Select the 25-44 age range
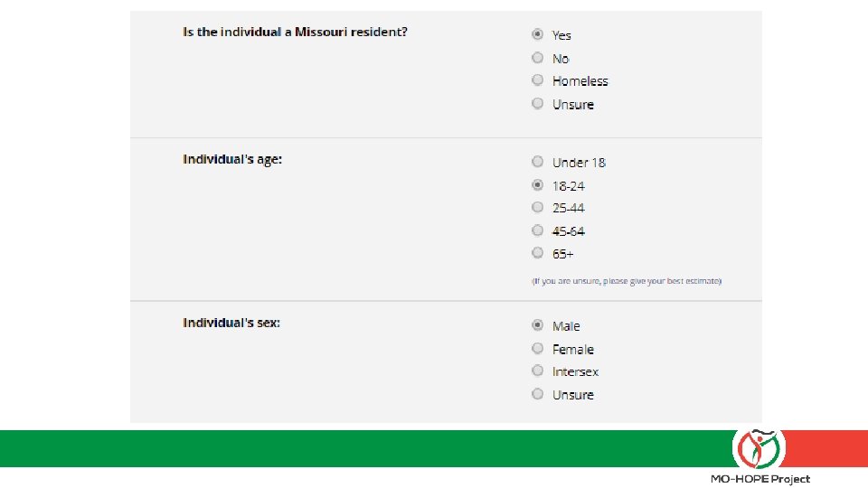The width and height of the screenshot is (868, 488). 537,208
